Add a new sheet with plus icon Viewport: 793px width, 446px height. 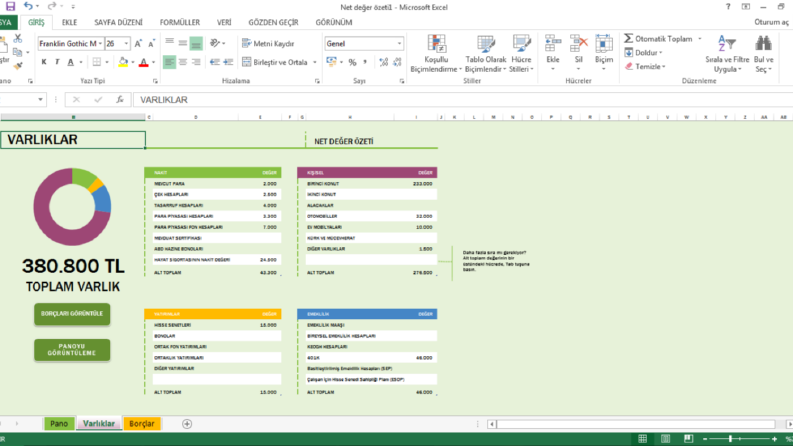tap(187, 424)
